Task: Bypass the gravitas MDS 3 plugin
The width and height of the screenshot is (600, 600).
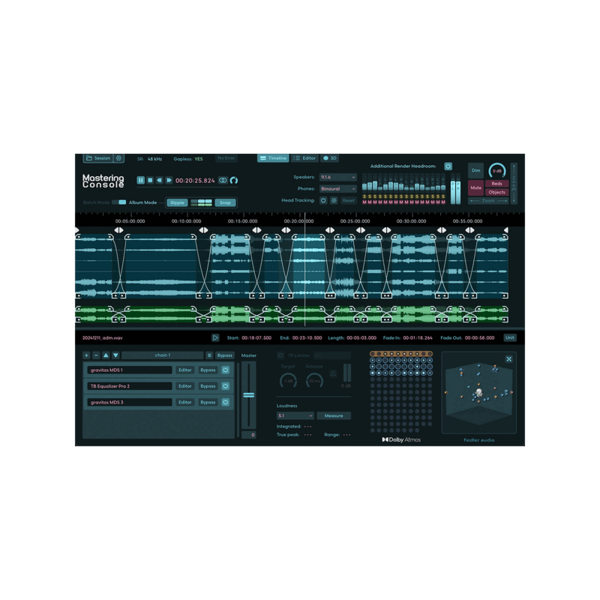Action: tap(208, 402)
